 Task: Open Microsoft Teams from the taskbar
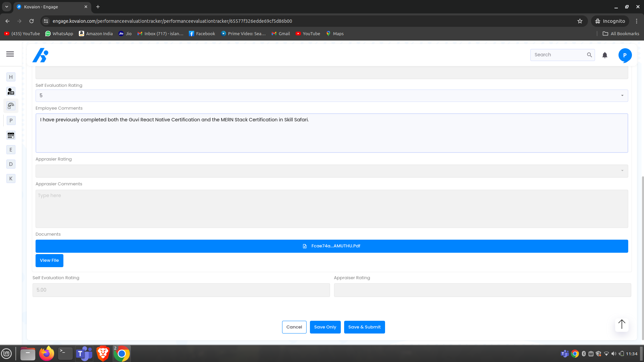pyautogui.click(x=84, y=353)
